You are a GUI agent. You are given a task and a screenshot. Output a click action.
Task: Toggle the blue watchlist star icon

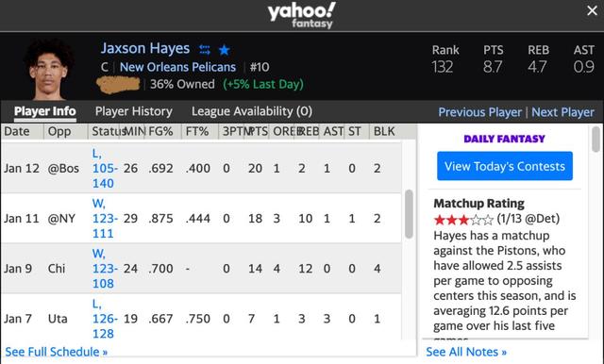[225, 50]
